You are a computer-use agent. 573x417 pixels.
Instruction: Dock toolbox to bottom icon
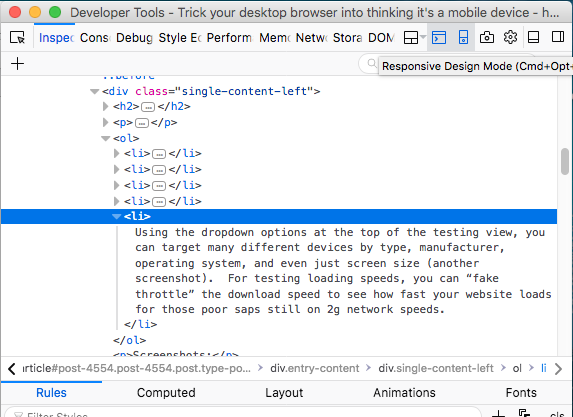(x=533, y=37)
